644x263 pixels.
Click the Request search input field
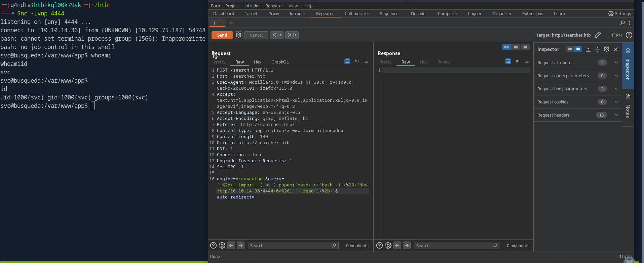click(x=293, y=246)
